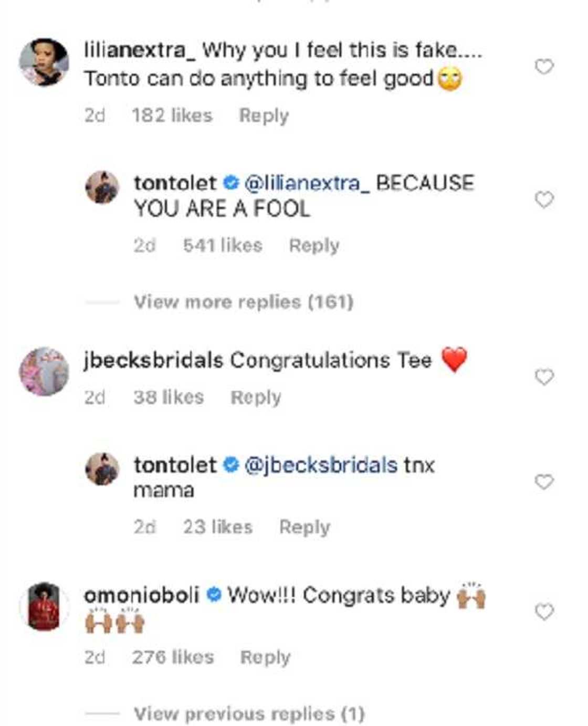This screenshot has height=726, width=588.
Task: Expand "View previous replies (1)"
Action: (x=249, y=714)
